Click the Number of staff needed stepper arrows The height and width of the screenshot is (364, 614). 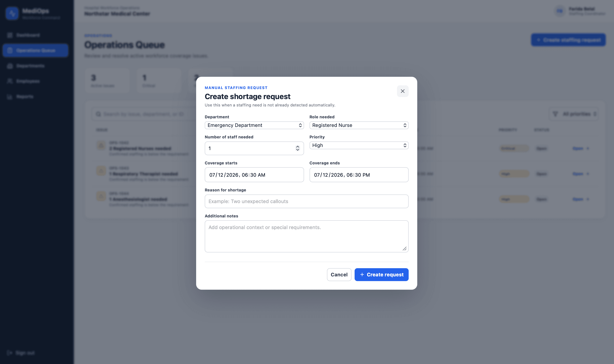click(x=297, y=148)
